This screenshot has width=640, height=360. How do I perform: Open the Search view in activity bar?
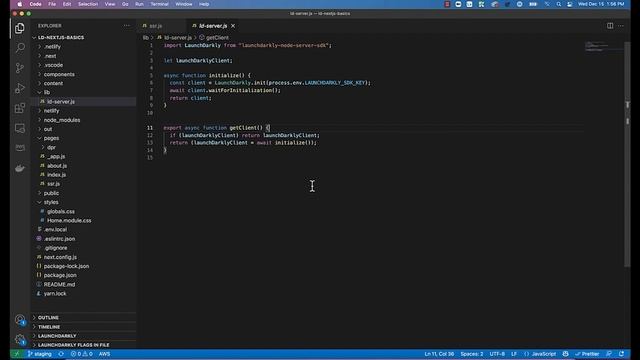coord(20,48)
